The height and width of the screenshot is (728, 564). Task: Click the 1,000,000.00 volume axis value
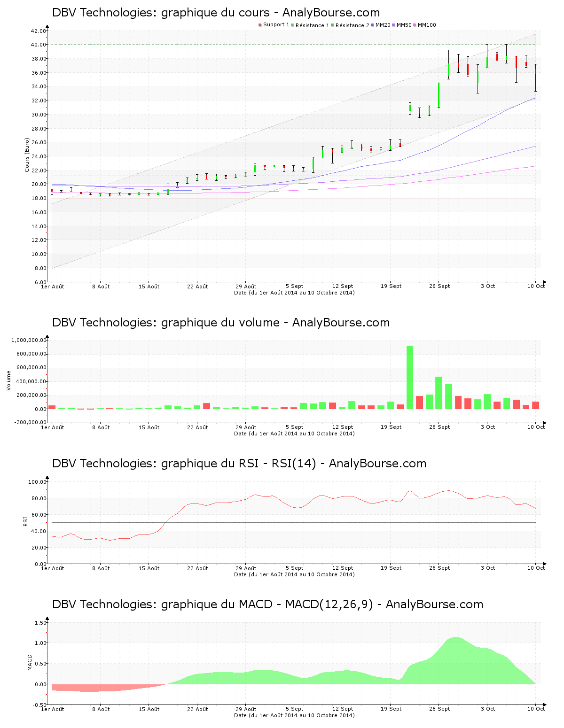coord(29,340)
